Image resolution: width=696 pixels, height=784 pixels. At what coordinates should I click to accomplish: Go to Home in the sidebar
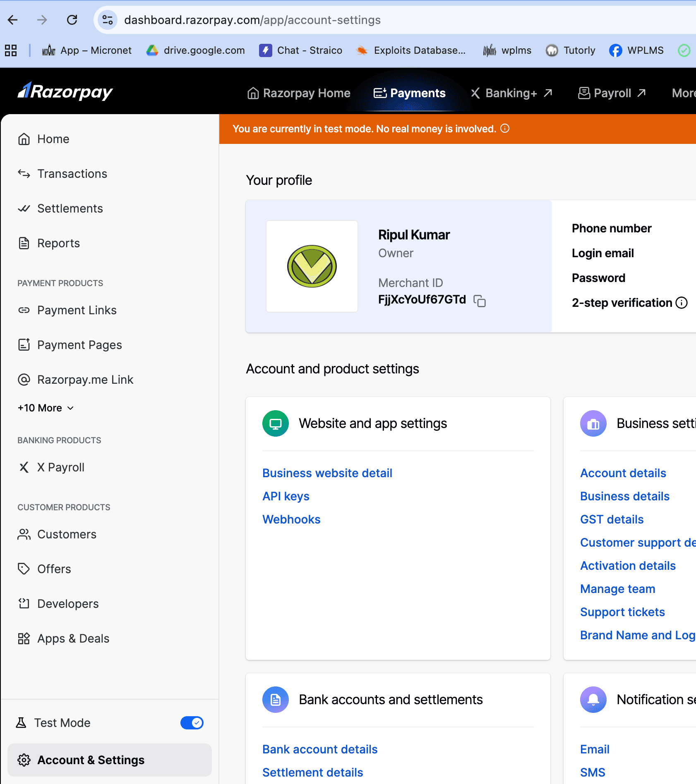pos(110,139)
